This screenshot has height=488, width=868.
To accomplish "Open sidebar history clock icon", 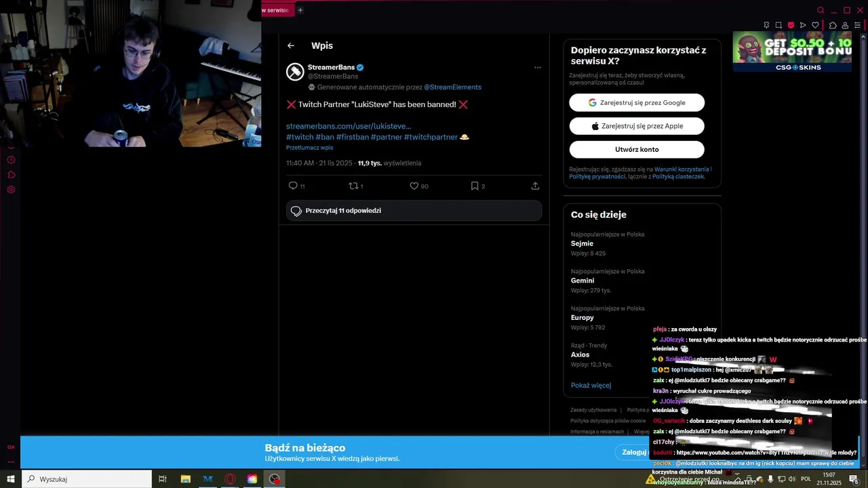I will (x=11, y=160).
